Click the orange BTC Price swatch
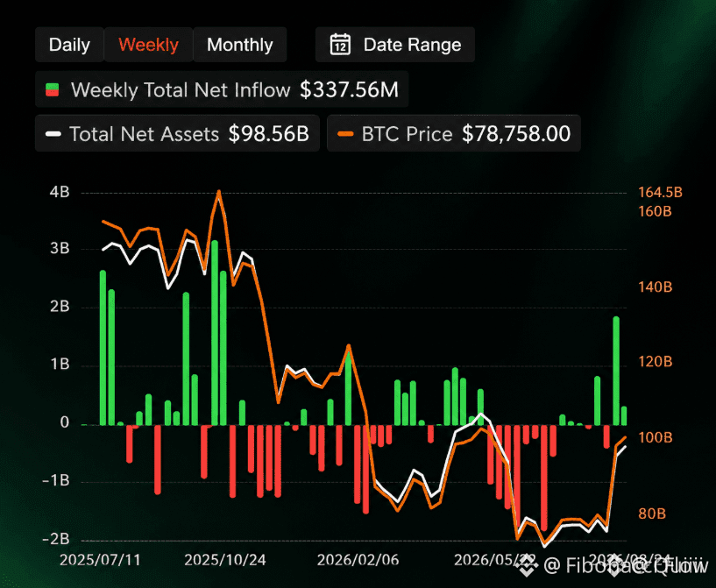716x588 pixels. [345, 134]
